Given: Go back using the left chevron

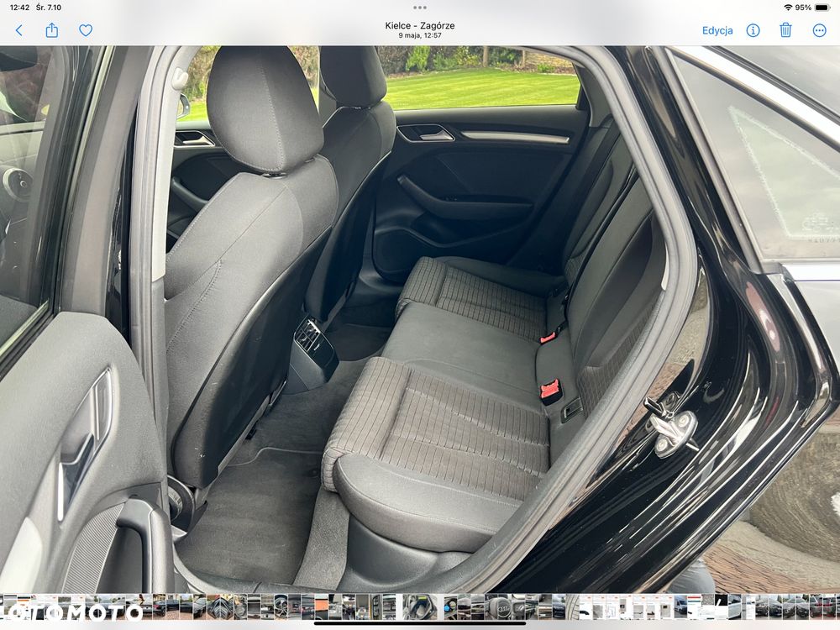Looking at the screenshot, I should [19, 30].
